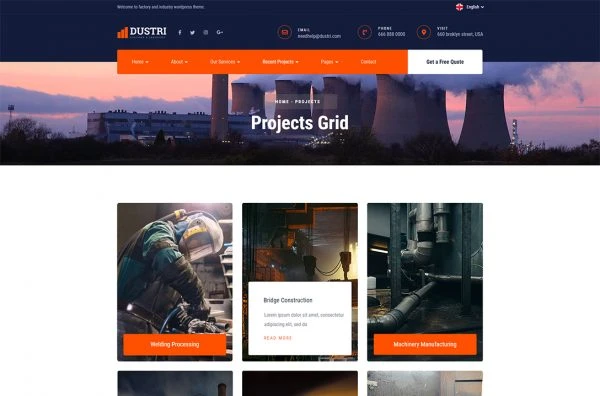The height and width of the screenshot is (396, 600).
Task: Open the Google Plus social icon
Action: pyautogui.click(x=220, y=33)
